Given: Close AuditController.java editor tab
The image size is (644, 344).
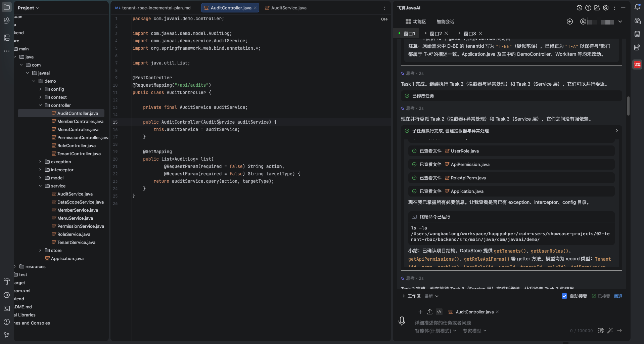Looking at the screenshot, I should [x=255, y=8].
